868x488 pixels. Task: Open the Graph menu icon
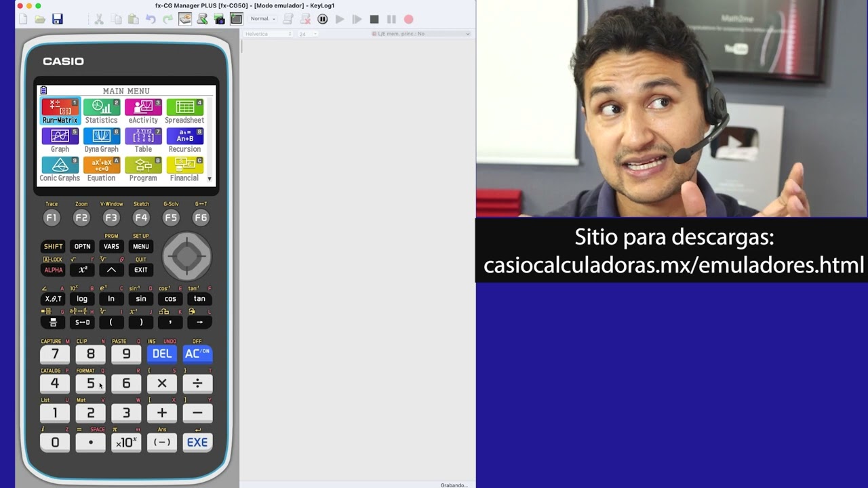coord(60,140)
